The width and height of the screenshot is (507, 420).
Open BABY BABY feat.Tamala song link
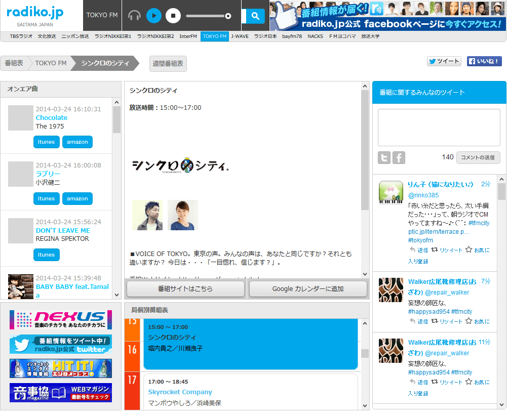72,290
